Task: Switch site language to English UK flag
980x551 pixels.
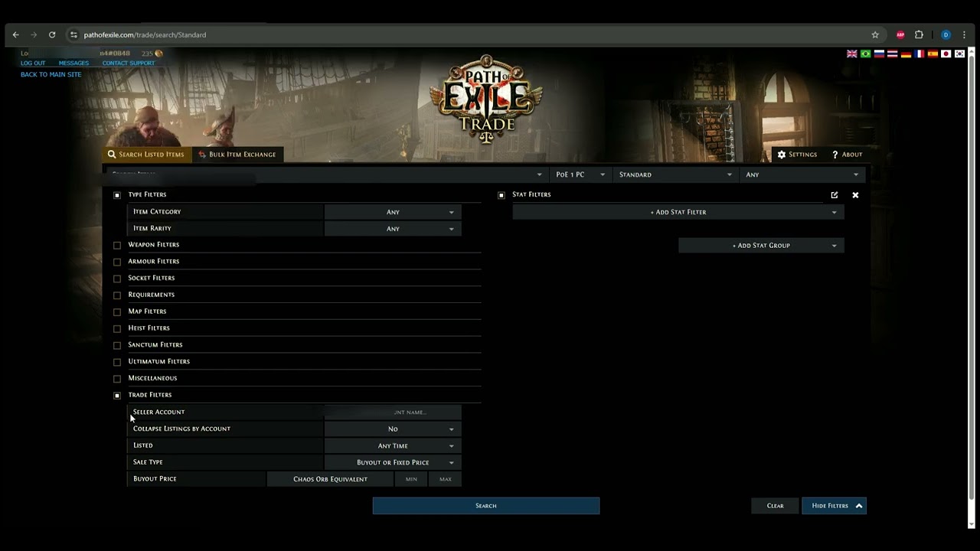Action: (x=851, y=54)
